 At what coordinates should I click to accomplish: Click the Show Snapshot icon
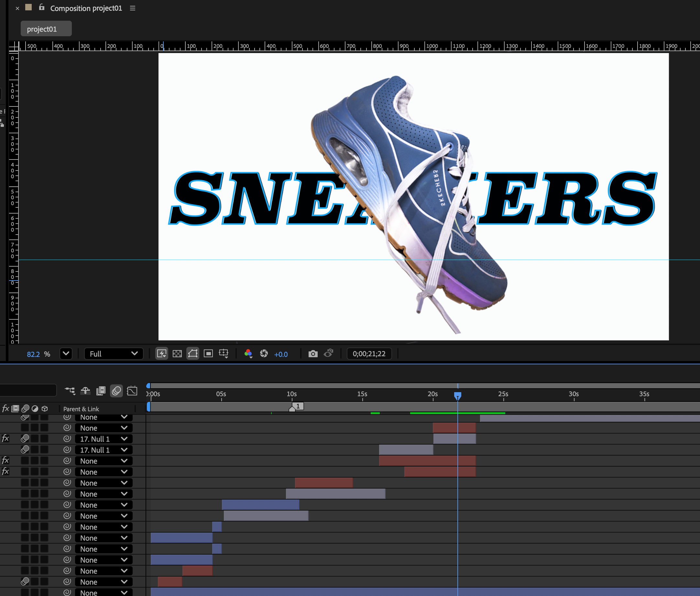pos(328,353)
